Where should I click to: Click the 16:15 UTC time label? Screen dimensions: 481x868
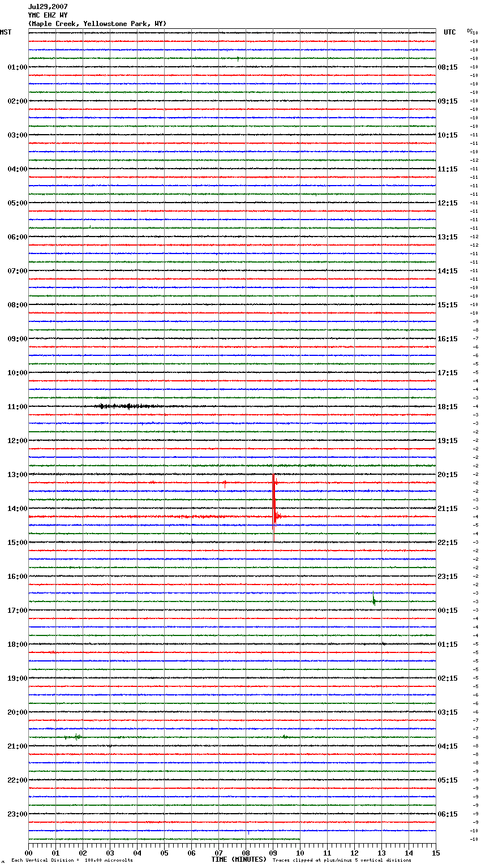(448, 339)
